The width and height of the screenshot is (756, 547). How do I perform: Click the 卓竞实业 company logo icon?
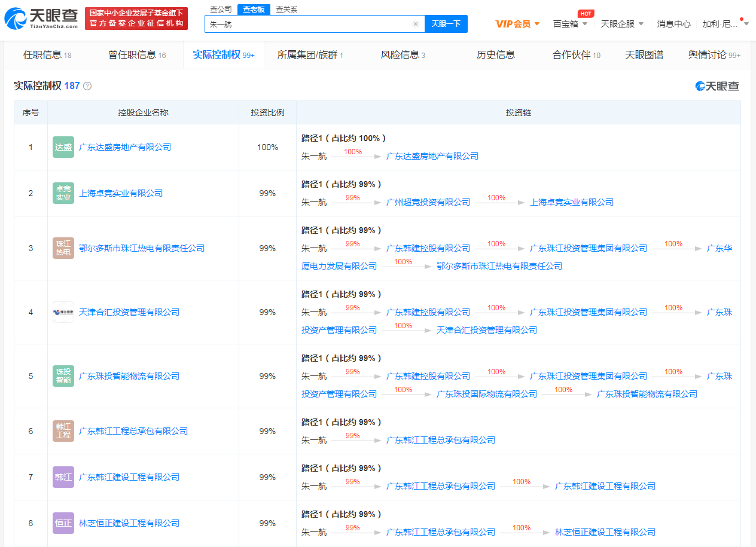click(x=63, y=193)
